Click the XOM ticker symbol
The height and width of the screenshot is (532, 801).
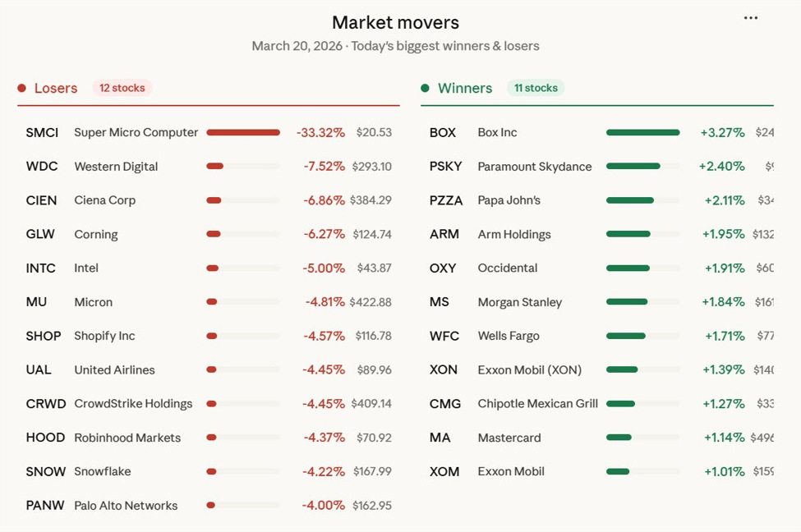pos(444,471)
